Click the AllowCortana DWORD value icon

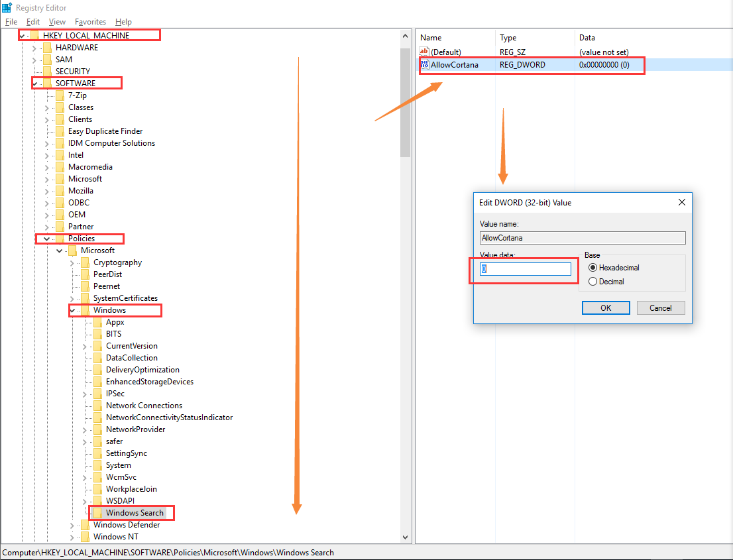(424, 64)
